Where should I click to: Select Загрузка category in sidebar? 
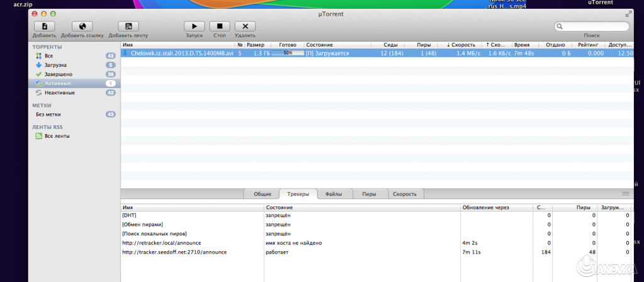[55, 65]
